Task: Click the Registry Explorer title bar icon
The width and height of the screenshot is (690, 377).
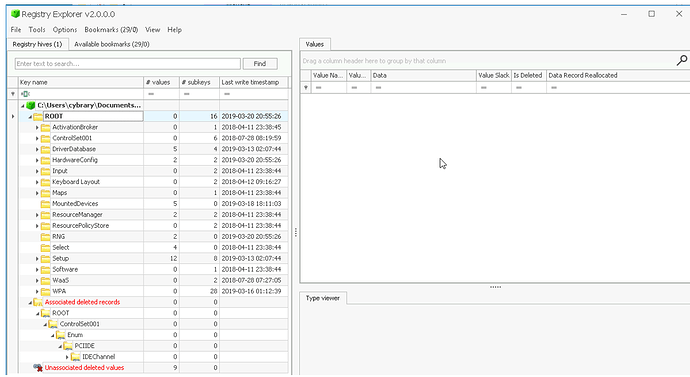Action: (15, 14)
